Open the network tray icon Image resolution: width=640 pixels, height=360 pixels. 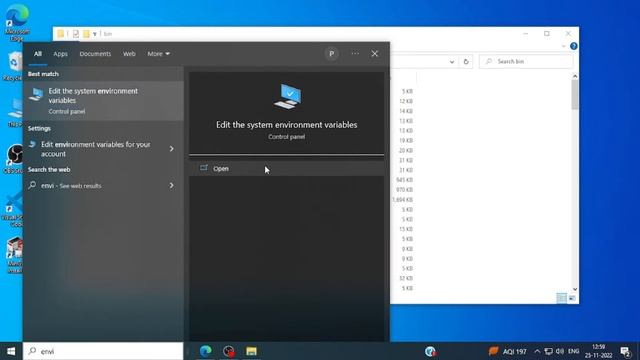(549, 351)
